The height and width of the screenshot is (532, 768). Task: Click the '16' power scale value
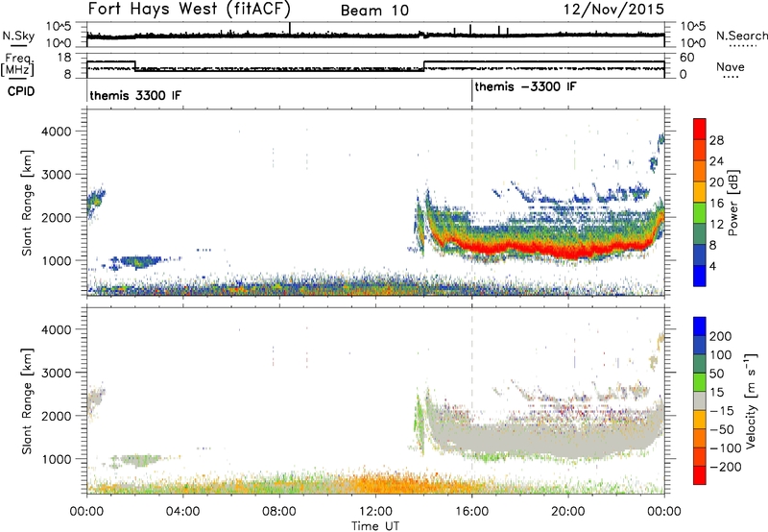coord(716,204)
